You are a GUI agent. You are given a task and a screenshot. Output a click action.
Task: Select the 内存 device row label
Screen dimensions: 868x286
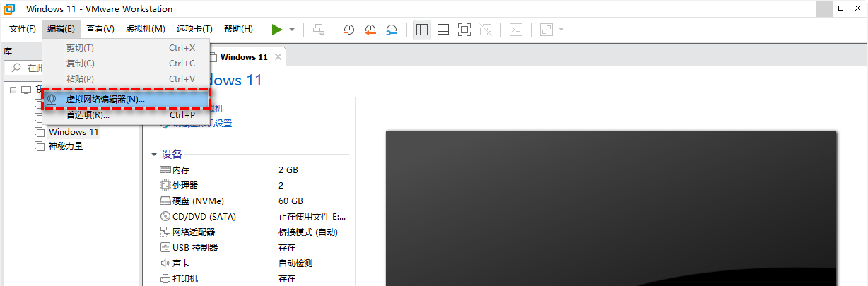coord(181,170)
